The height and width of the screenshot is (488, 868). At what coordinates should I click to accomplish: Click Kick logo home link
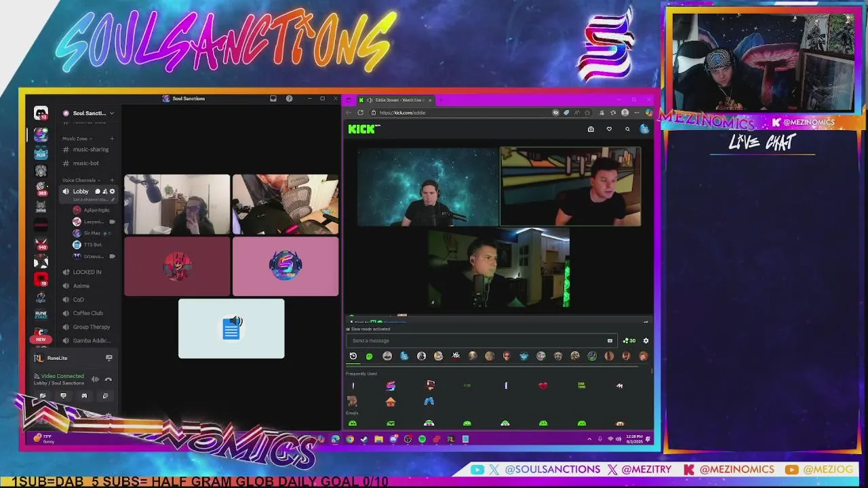(x=364, y=129)
